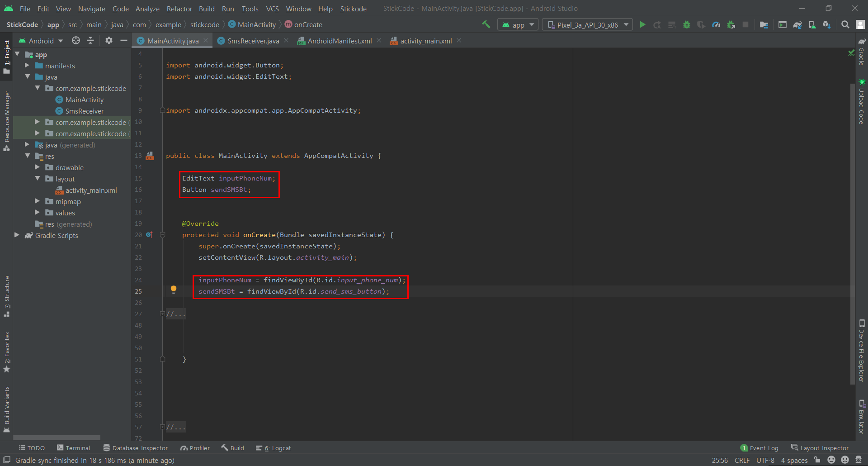
Task: Sync Project with Gradle Files elephant icon
Action: pyautogui.click(x=797, y=24)
